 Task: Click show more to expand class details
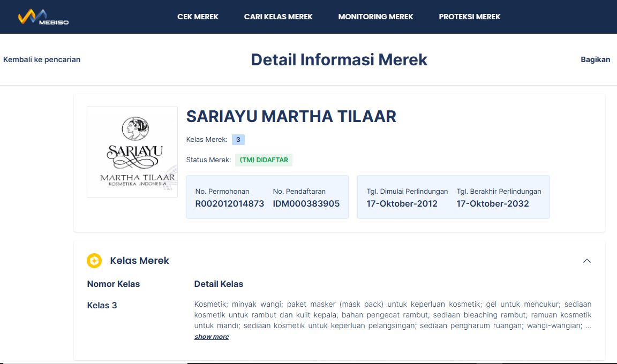click(x=212, y=337)
